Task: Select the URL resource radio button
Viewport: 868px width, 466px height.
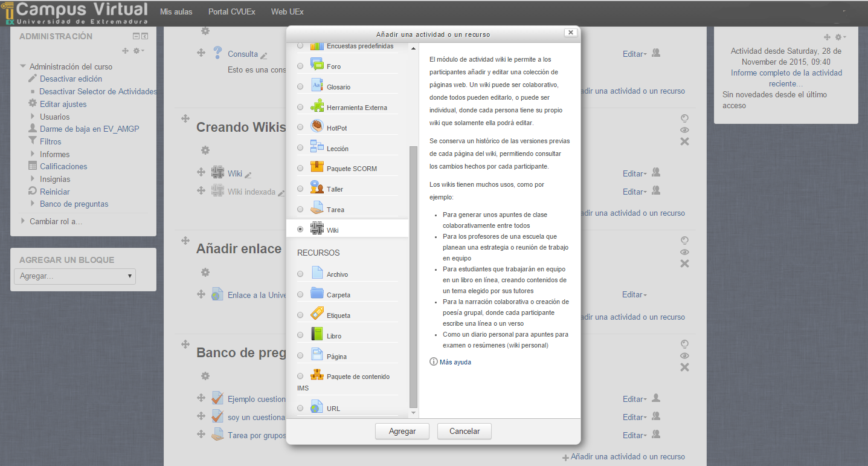Action: pyautogui.click(x=300, y=409)
